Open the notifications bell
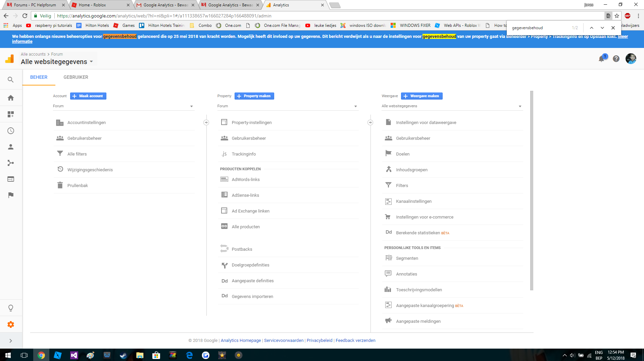The height and width of the screenshot is (361, 644). point(602,59)
